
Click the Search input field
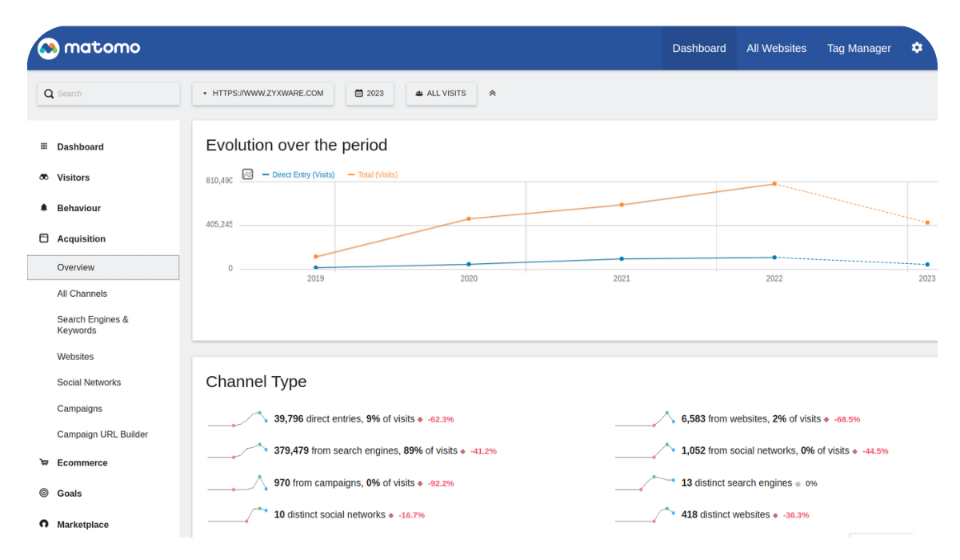click(x=112, y=94)
